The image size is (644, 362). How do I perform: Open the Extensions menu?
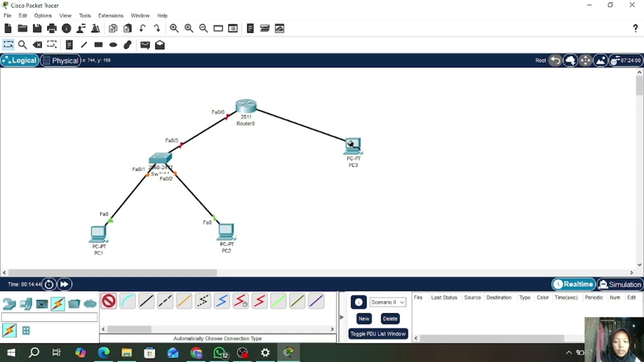click(111, 16)
